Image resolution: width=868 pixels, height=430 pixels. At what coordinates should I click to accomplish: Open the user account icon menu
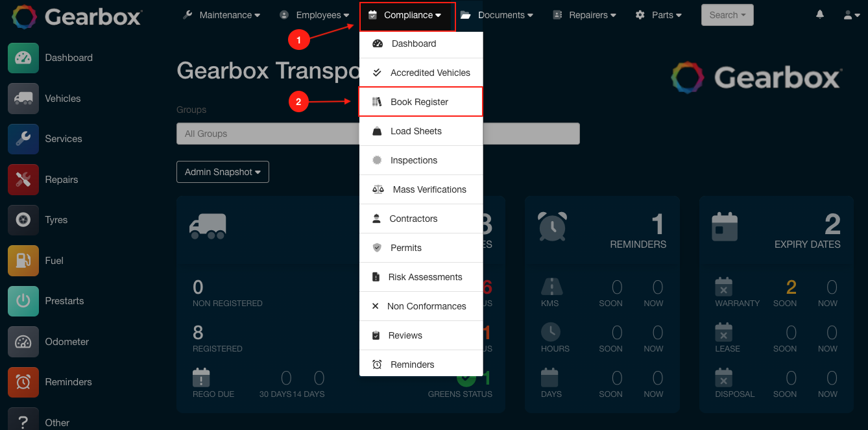[852, 15]
